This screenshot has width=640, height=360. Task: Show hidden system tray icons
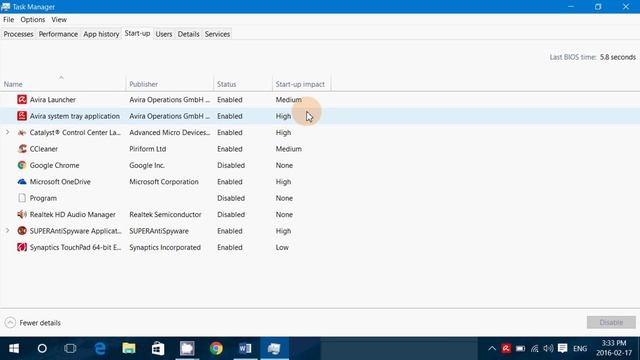(x=492, y=349)
